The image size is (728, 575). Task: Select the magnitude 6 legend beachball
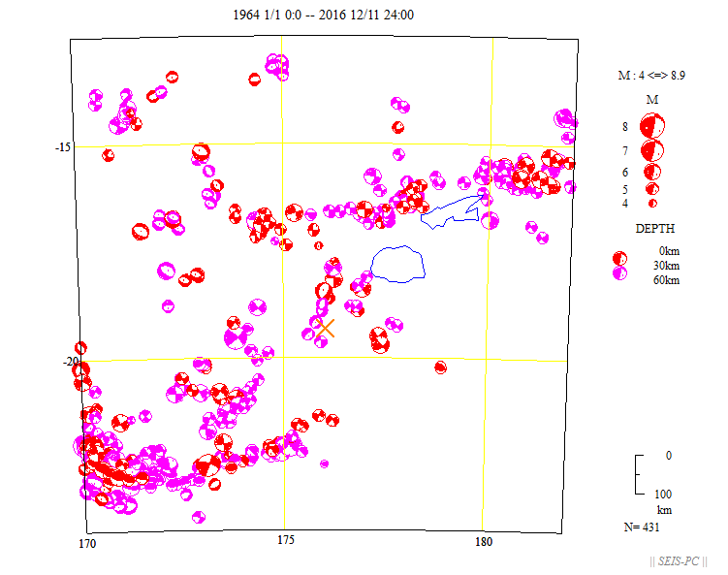(652, 172)
